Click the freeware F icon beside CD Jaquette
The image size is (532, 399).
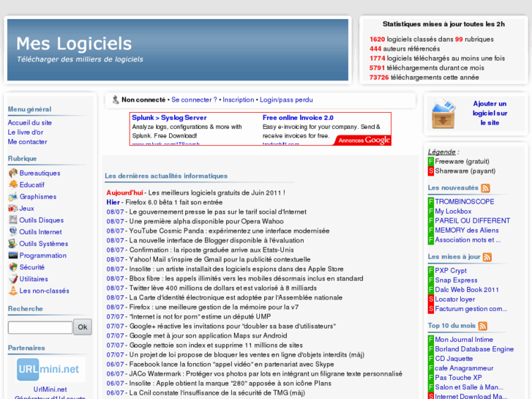coord(431,358)
